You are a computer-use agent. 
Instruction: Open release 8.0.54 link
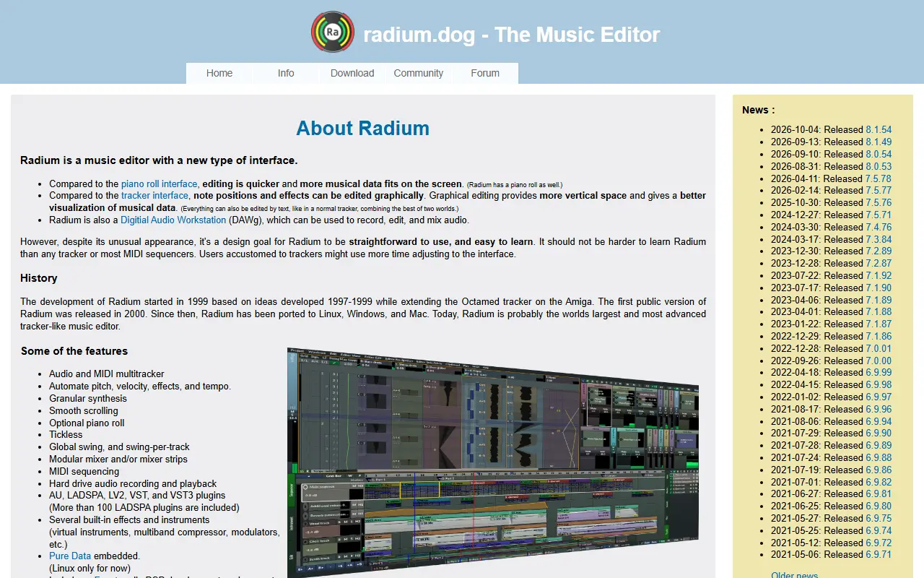pos(879,155)
